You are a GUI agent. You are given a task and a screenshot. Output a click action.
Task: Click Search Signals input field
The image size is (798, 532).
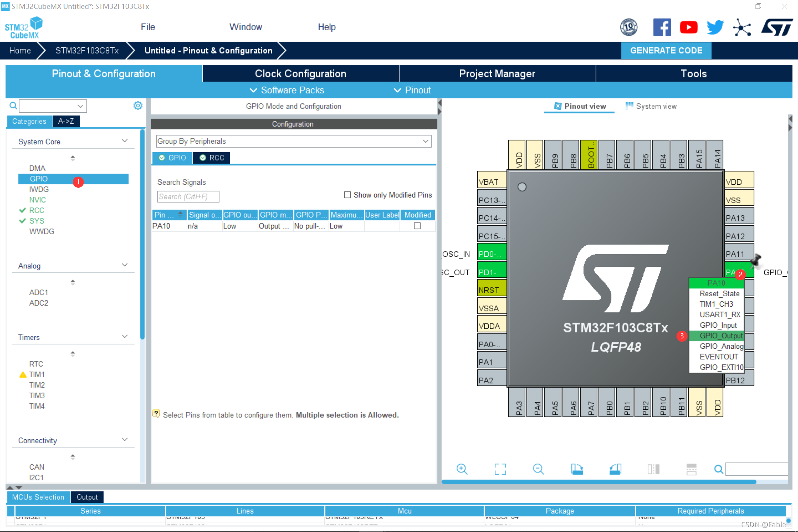(x=188, y=197)
